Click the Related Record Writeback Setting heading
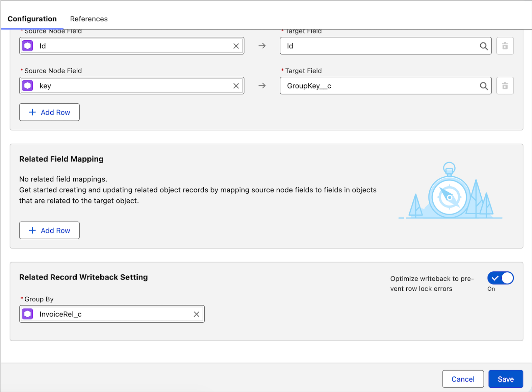Viewport: 532px width, 392px height. (83, 277)
